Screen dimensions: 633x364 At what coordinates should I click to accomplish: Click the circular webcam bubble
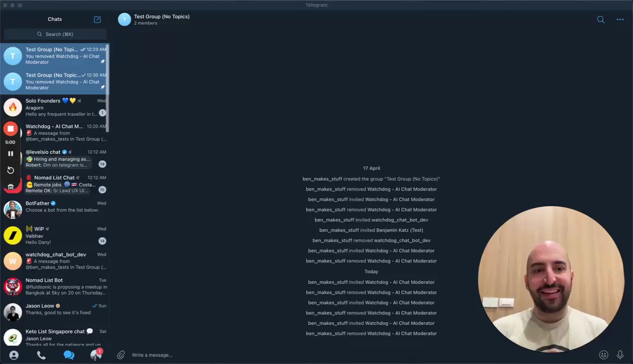coord(551,279)
